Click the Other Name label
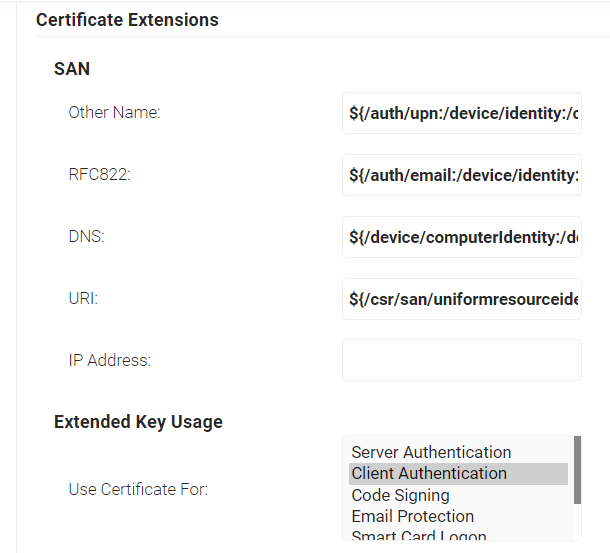This screenshot has height=553, width=610. (114, 112)
